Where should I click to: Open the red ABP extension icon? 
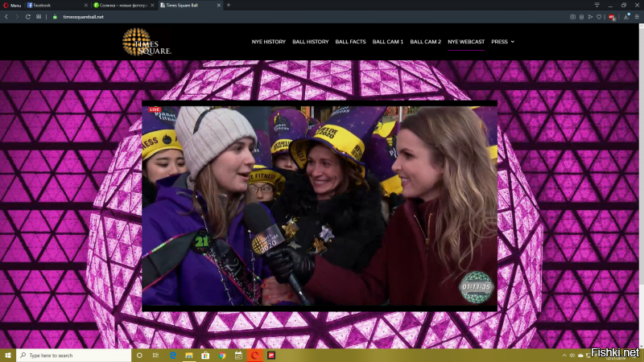(x=612, y=17)
